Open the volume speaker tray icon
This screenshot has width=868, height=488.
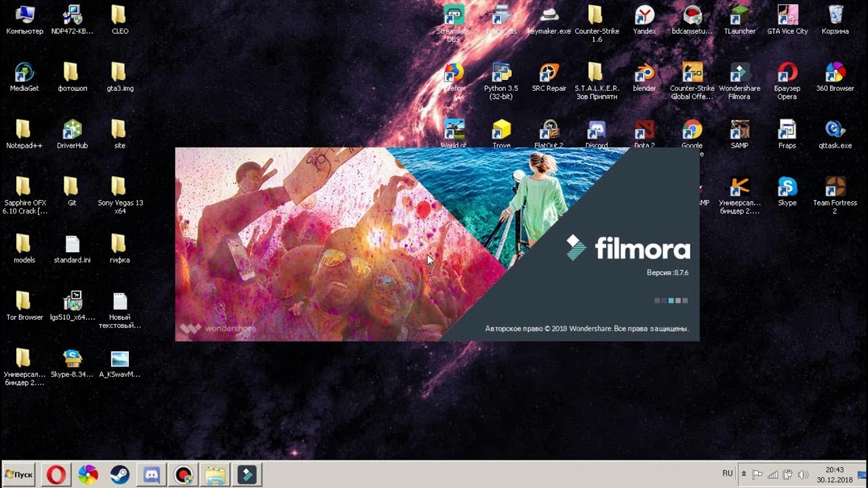tap(804, 474)
